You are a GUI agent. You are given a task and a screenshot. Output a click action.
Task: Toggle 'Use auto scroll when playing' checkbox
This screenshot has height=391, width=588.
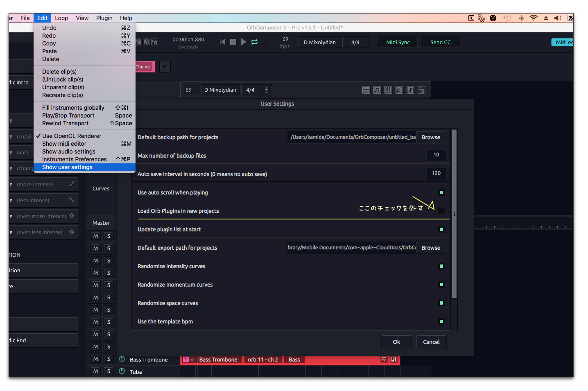(x=441, y=192)
